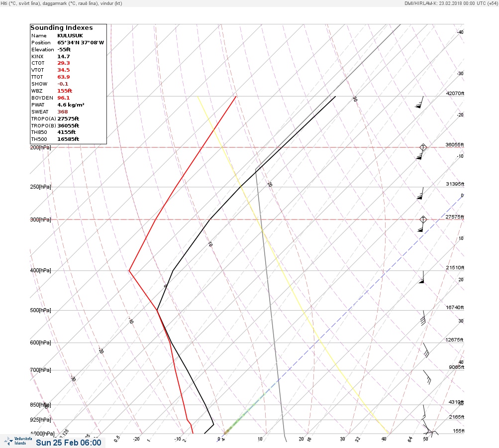Image resolution: width=499 pixels, height=448 pixels.
Task: Click the Hiti, daggarmark, vindur header legend
Action: (x=61, y=3)
